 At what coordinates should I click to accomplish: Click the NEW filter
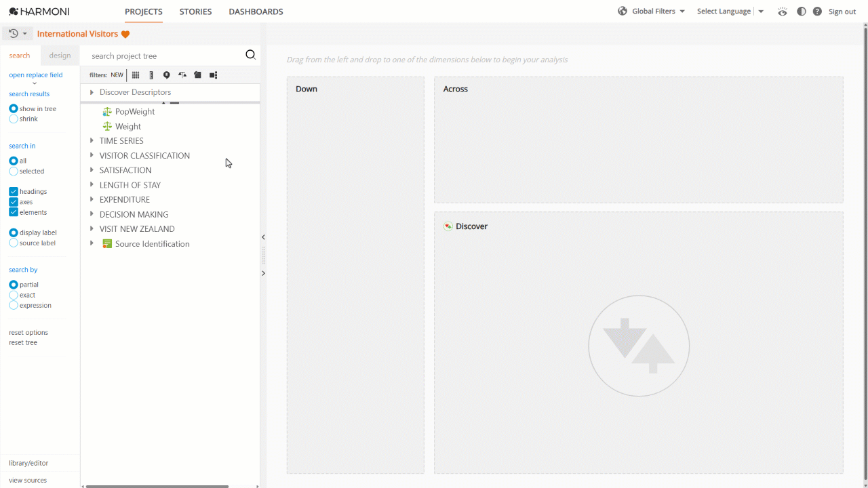117,75
